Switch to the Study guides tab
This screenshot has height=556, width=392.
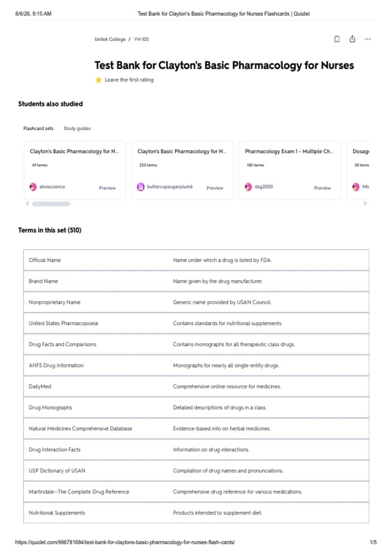pos(77,129)
